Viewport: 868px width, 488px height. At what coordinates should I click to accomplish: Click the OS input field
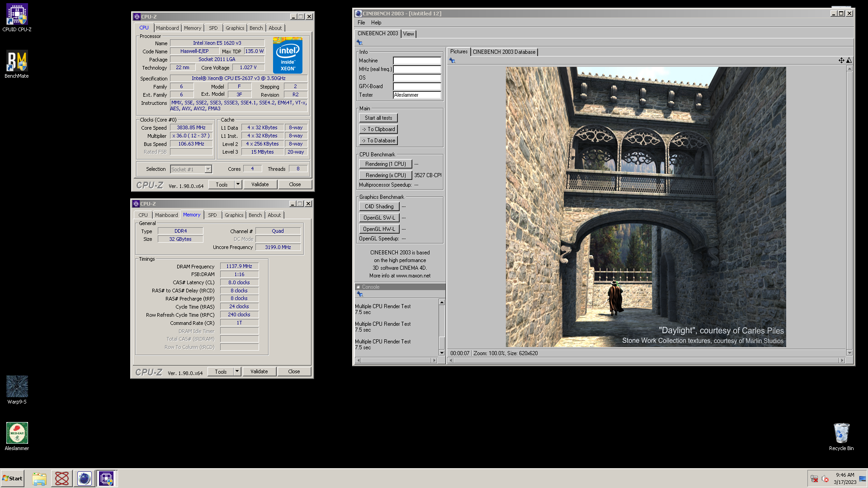(x=417, y=78)
